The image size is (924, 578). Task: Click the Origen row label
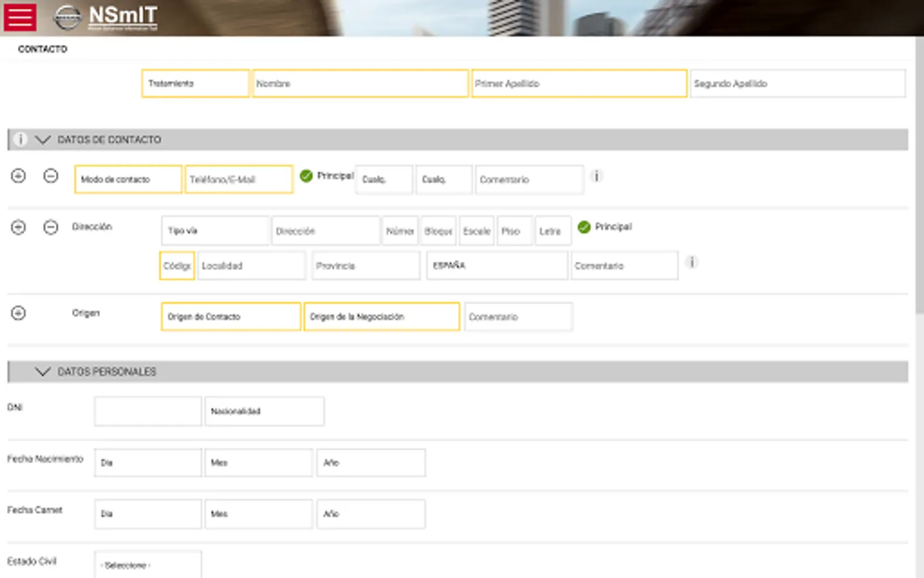click(x=86, y=313)
